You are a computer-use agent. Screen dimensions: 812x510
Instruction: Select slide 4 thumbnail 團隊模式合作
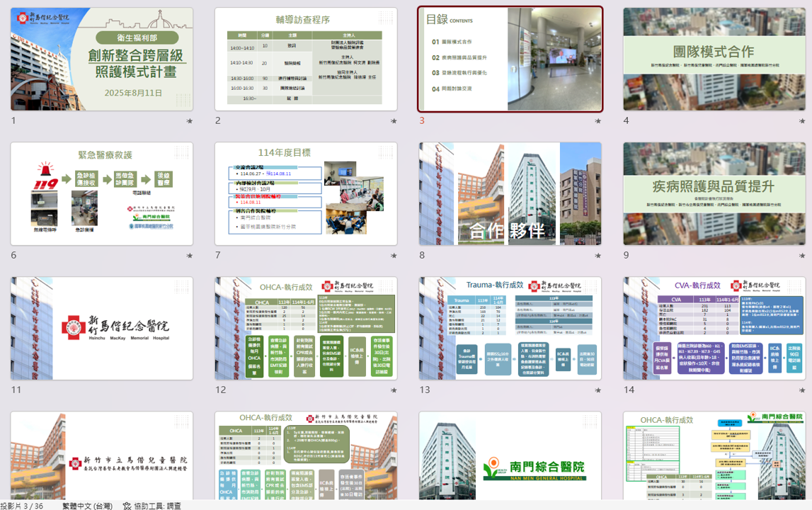[x=714, y=59]
